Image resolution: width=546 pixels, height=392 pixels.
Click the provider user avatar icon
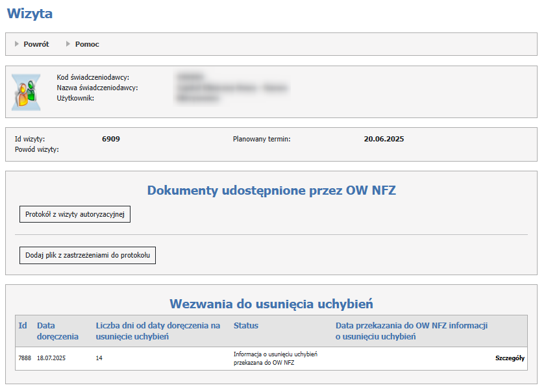pos(26,92)
